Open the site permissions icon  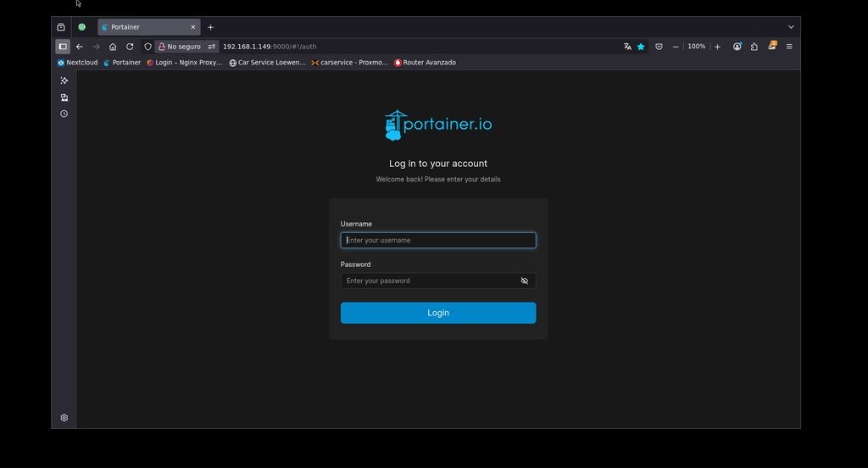(x=211, y=47)
